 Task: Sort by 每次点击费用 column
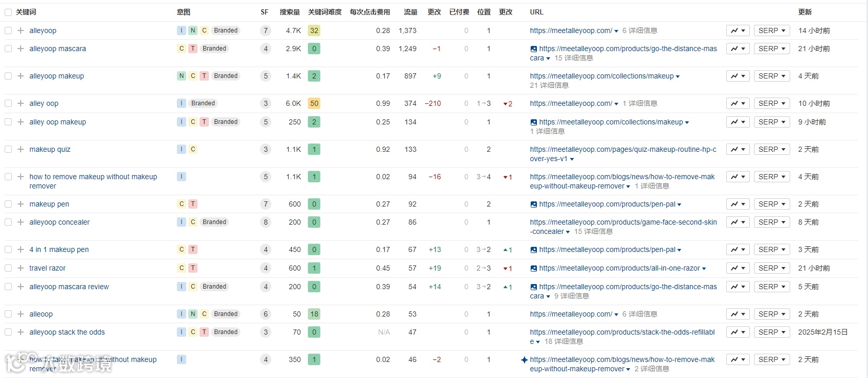pyautogui.click(x=370, y=12)
